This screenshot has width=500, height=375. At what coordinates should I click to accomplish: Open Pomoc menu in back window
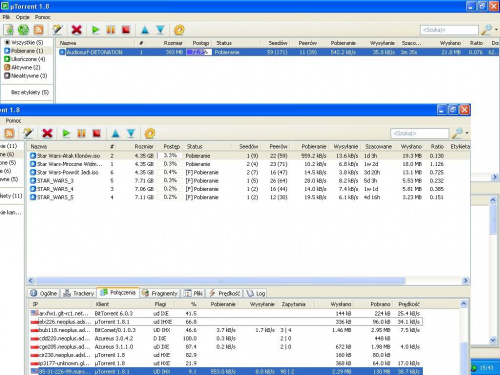point(43,17)
